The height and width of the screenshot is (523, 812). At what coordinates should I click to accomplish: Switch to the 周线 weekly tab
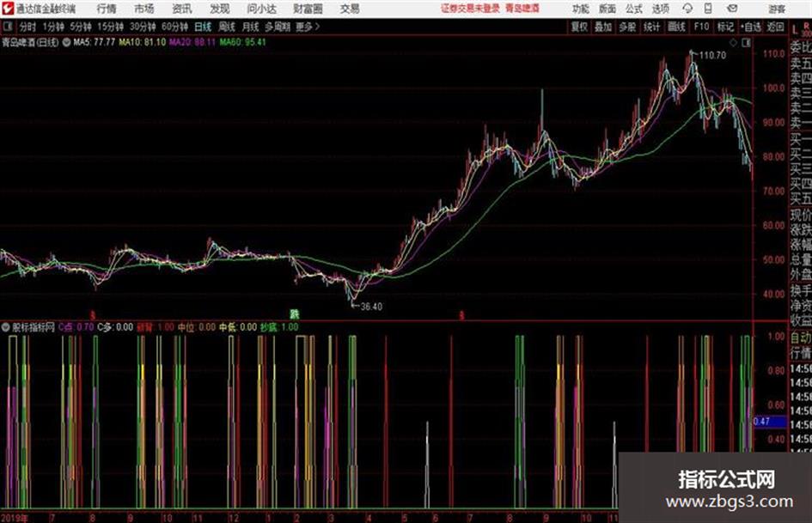coord(227,27)
